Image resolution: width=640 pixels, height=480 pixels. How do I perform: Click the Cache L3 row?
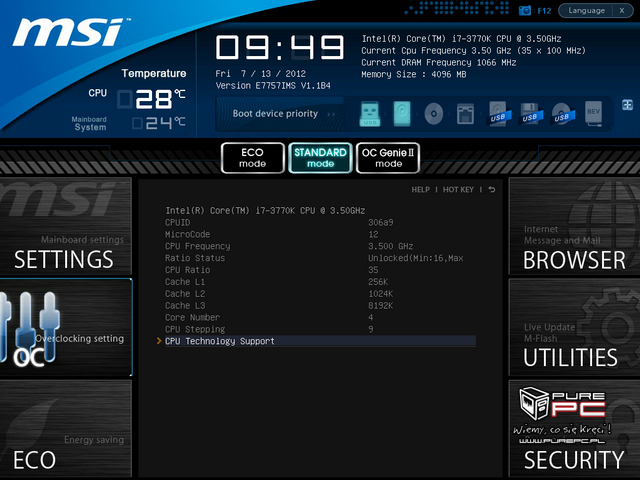[x=320, y=305]
